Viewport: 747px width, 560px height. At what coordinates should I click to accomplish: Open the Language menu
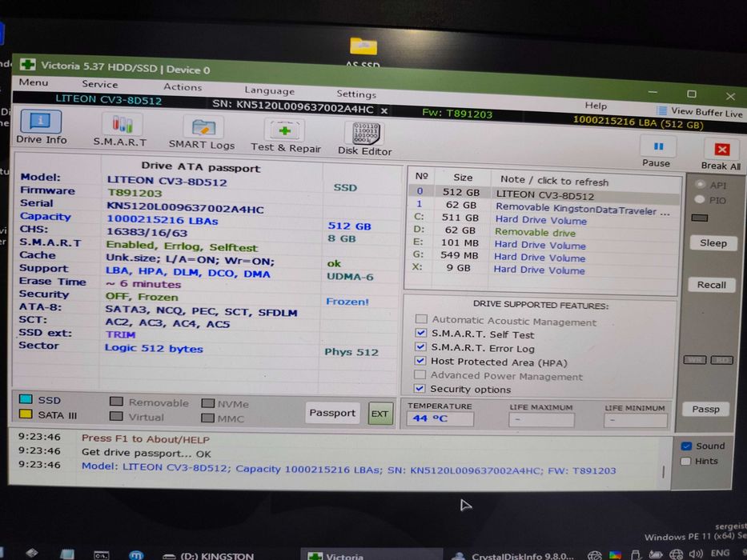(269, 90)
